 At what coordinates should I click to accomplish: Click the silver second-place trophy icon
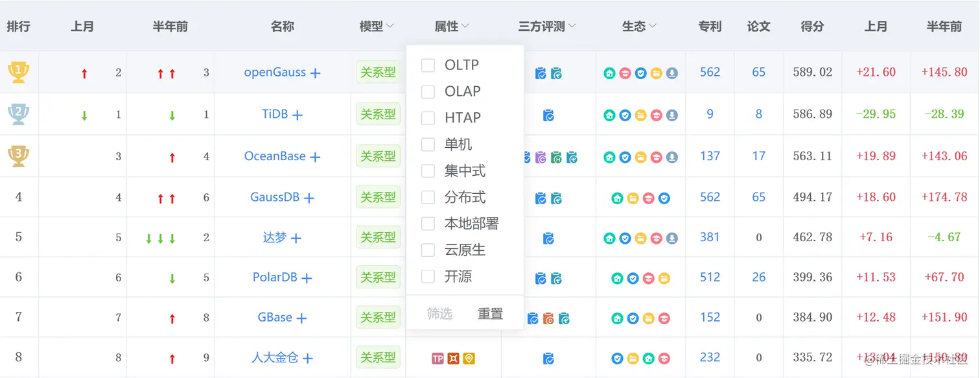(18, 114)
